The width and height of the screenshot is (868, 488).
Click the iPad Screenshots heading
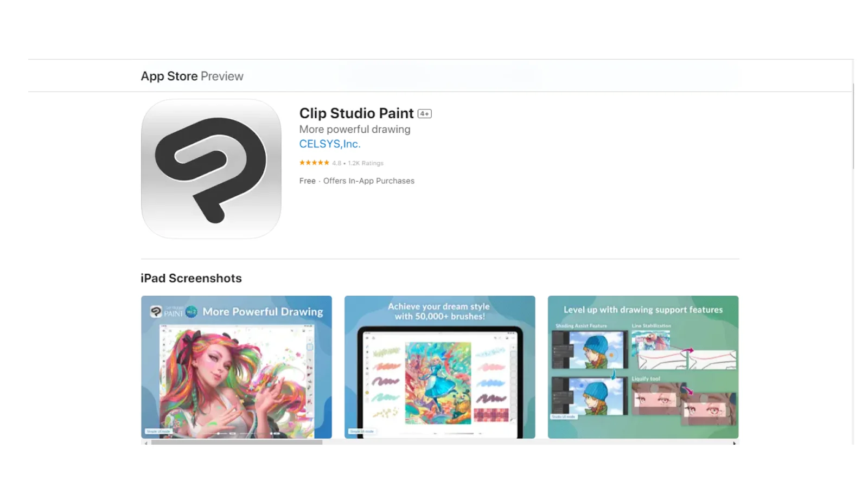point(192,278)
